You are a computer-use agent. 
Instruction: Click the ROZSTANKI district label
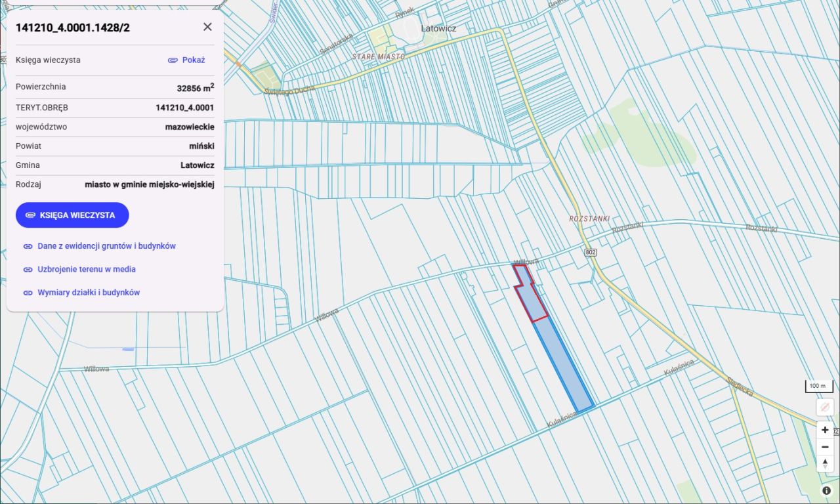click(589, 219)
